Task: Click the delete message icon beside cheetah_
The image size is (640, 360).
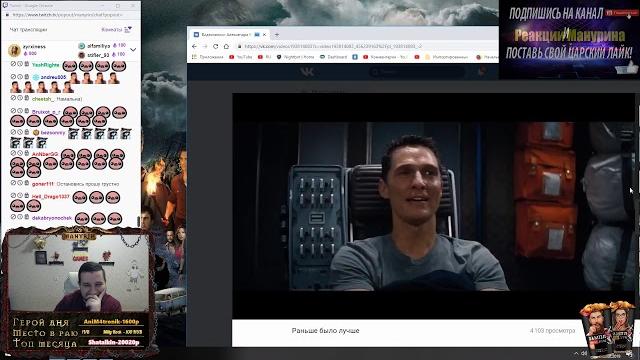Action: tap(27, 98)
